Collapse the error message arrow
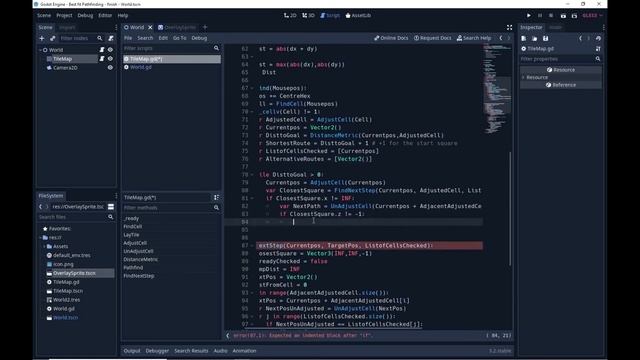 point(228,336)
